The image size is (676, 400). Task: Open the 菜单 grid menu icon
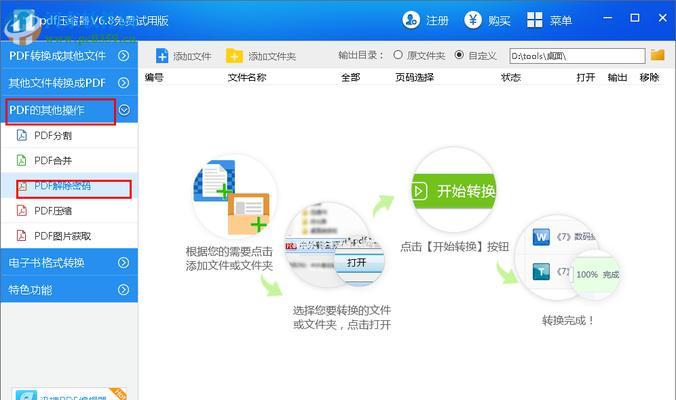click(535, 20)
